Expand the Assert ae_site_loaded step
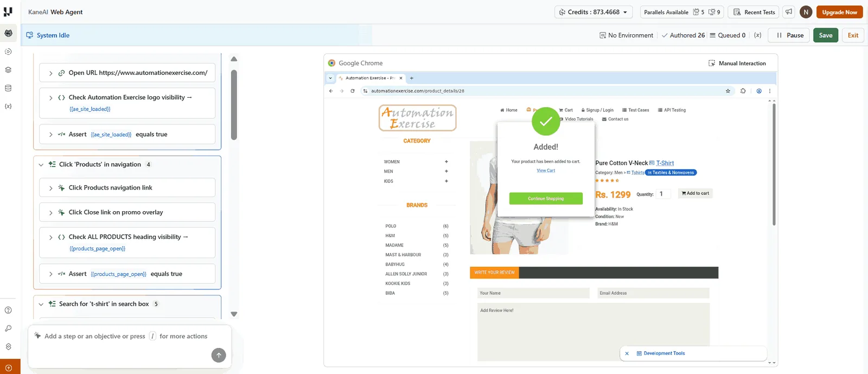 click(x=51, y=135)
